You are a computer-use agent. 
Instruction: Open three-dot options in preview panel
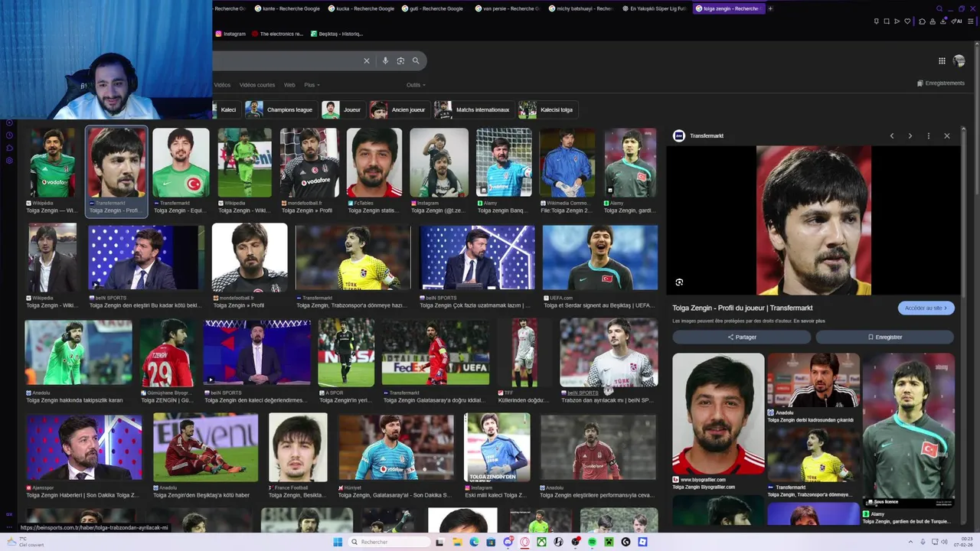pos(928,135)
